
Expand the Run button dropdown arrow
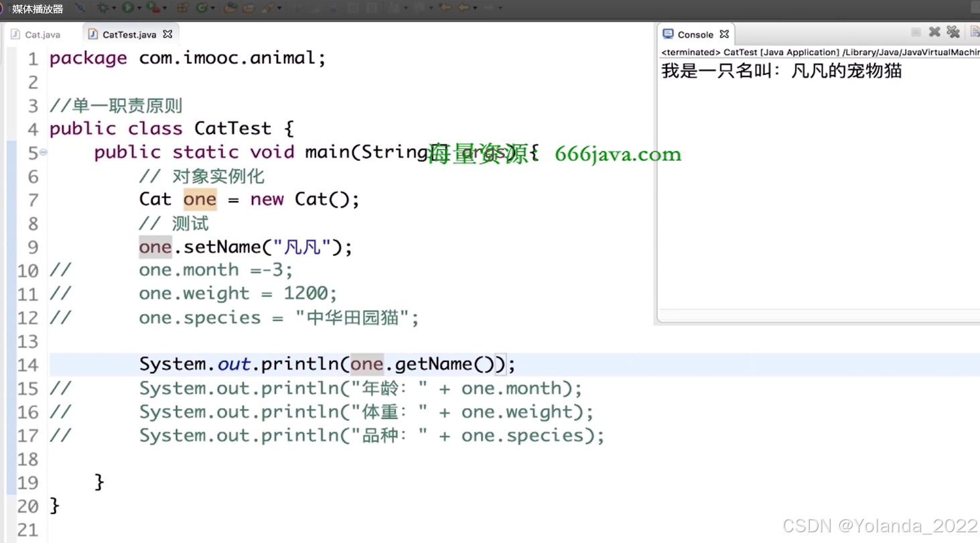(139, 8)
